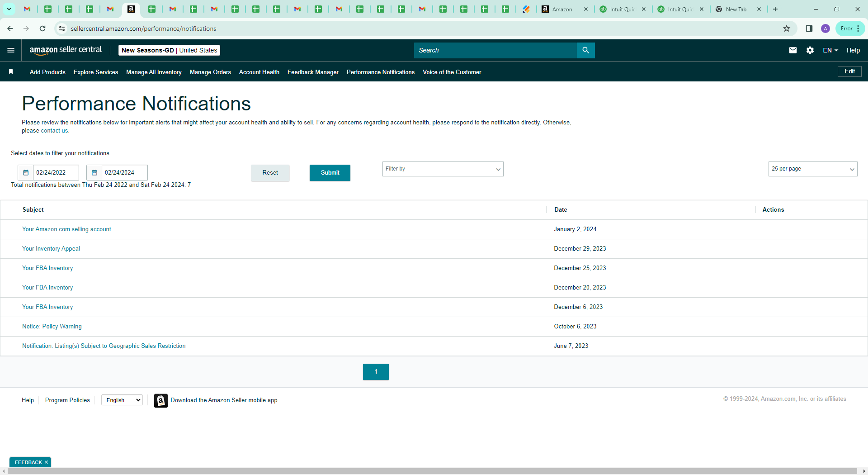
Task: Click the Submit button
Action: (330, 173)
